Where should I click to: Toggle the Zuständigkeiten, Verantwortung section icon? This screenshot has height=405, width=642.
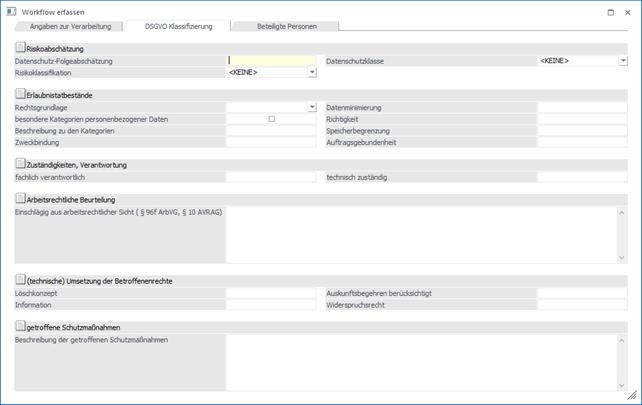21,163
